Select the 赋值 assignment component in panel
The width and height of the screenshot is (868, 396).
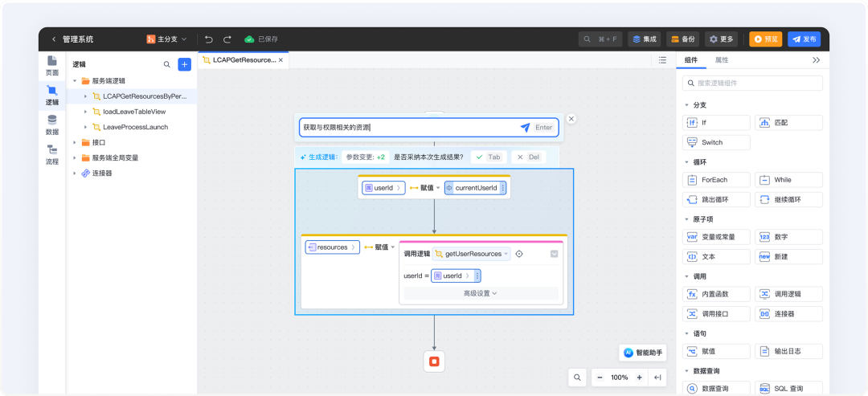[x=716, y=352]
